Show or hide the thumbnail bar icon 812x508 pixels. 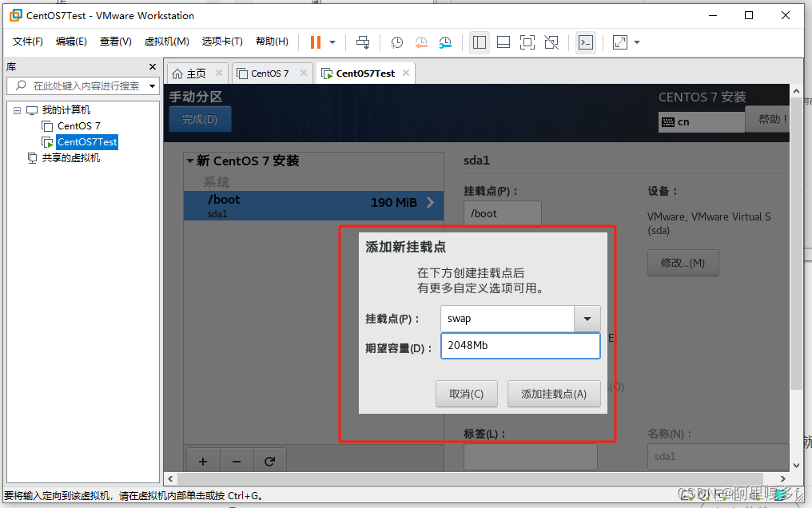tap(504, 42)
